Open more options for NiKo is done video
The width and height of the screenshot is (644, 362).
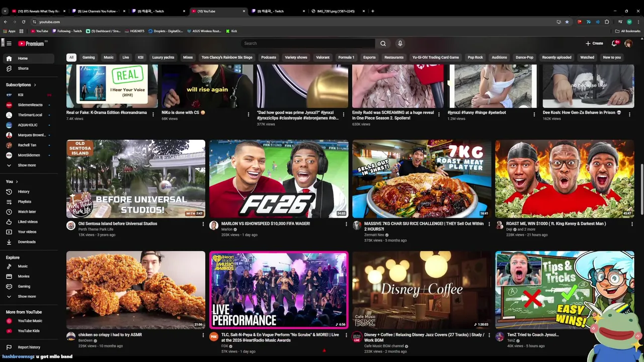tap(248, 114)
